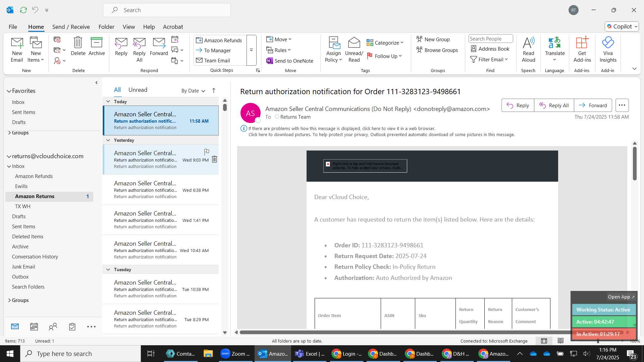Switch to Normal view in status bar
This screenshot has height=362, width=644.
click(x=544, y=341)
